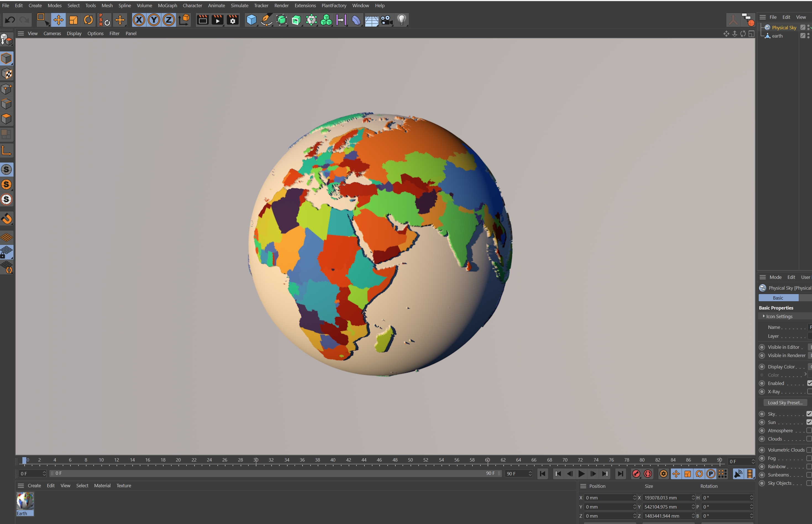Screen dimensions: 812x524
Task: Add a Cube primitive object
Action: [251, 20]
